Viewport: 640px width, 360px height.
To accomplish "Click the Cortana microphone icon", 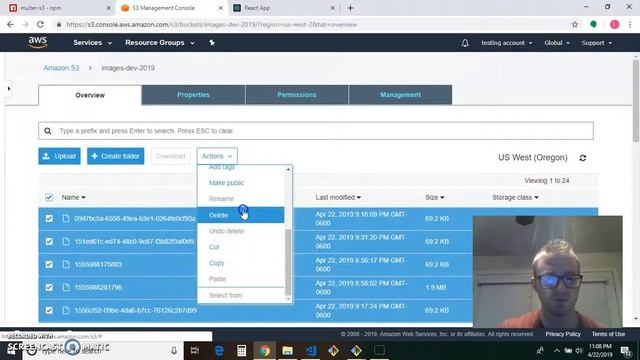I will pos(174,350).
